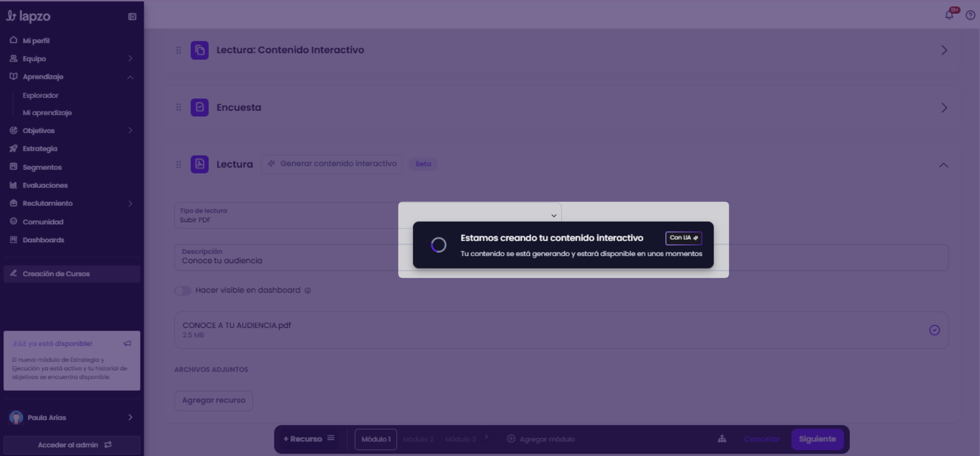Click the Lectura PDF resource icon
Screen dimensions: 980x456
click(x=200, y=164)
